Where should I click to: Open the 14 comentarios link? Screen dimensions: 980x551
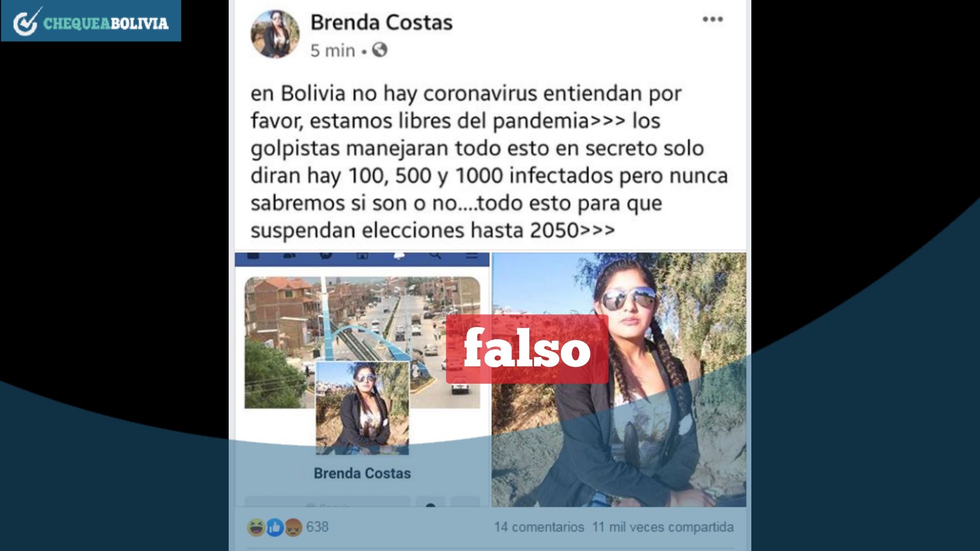(539, 527)
